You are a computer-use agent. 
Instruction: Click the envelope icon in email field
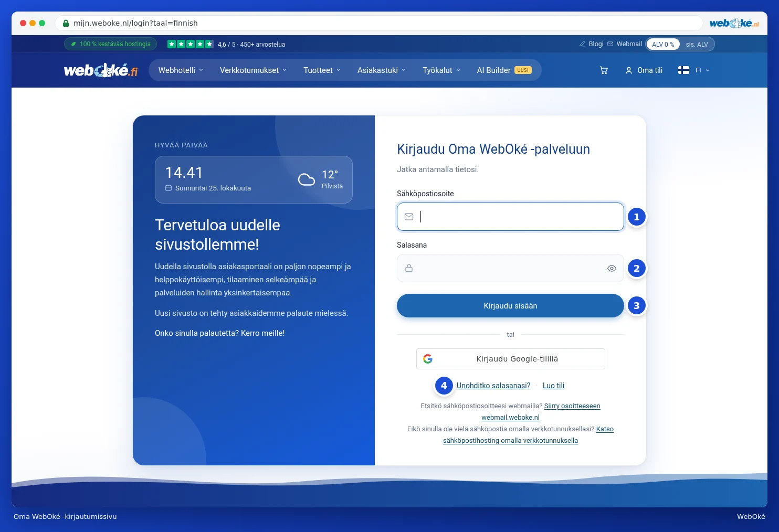[x=409, y=217]
